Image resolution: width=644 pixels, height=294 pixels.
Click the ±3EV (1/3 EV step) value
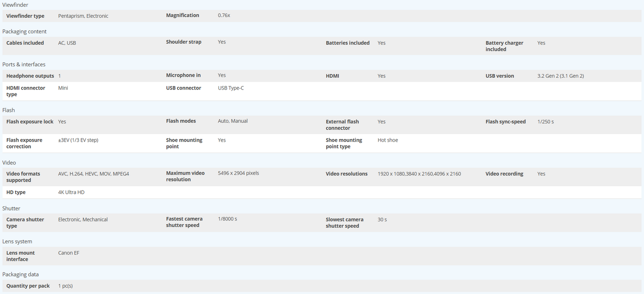pyautogui.click(x=78, y=140)
